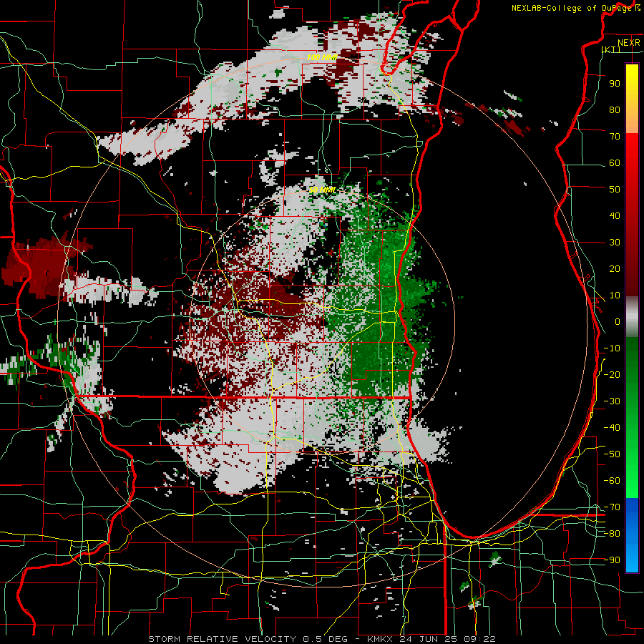Click the positive 50 scale label

point(615,190)
